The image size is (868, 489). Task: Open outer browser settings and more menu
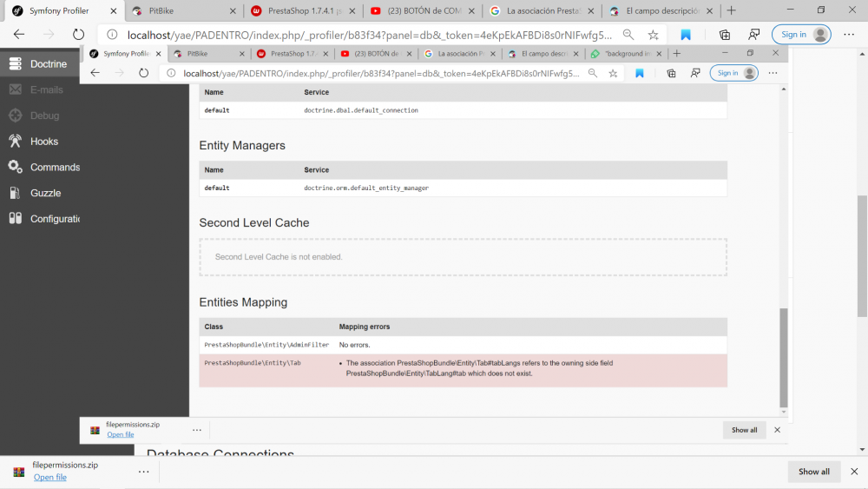pyautogui.click(x=849, y=35)
